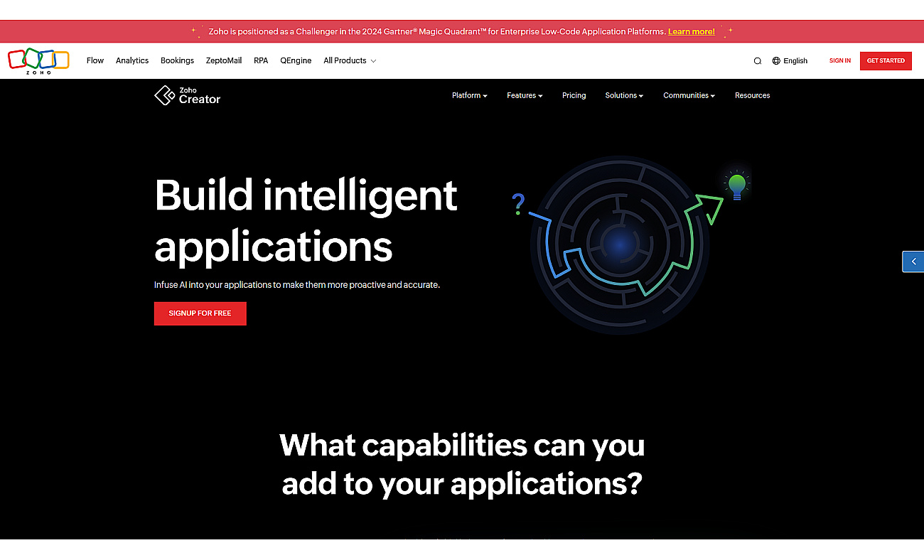This screenshot has height=560, width=924.
Task: Open the Resources menu item
Action: point(752,95)
